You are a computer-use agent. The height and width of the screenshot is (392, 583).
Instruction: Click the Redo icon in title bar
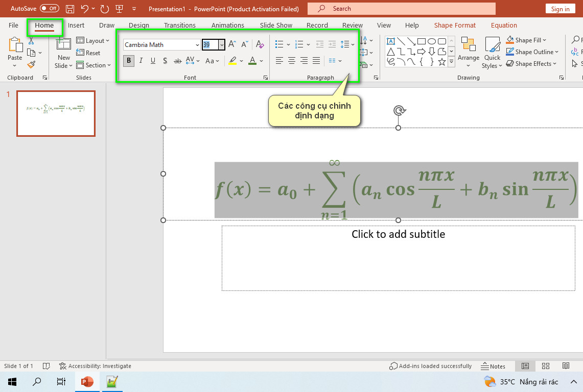(x=104, y=9)
